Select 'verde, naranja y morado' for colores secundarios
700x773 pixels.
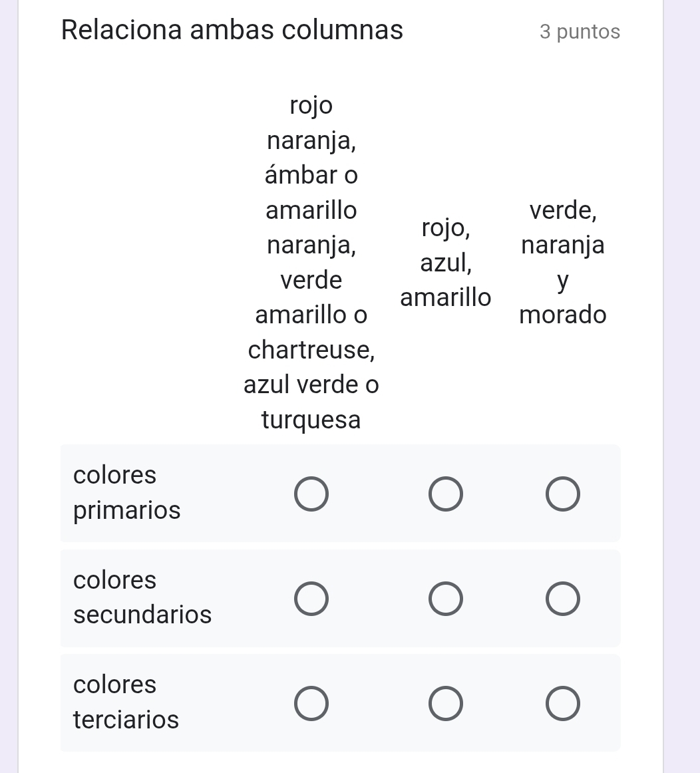pyautogui.click(x=563, y=599)
